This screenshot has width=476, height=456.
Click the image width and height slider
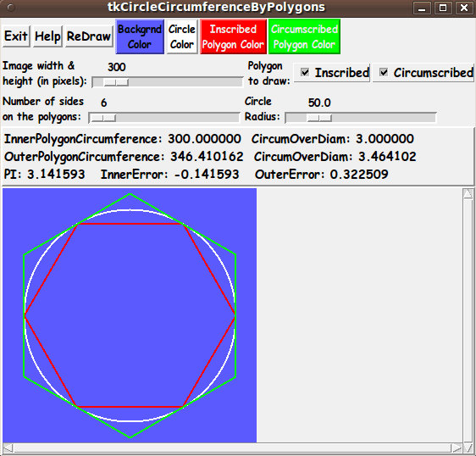point(168,82)
